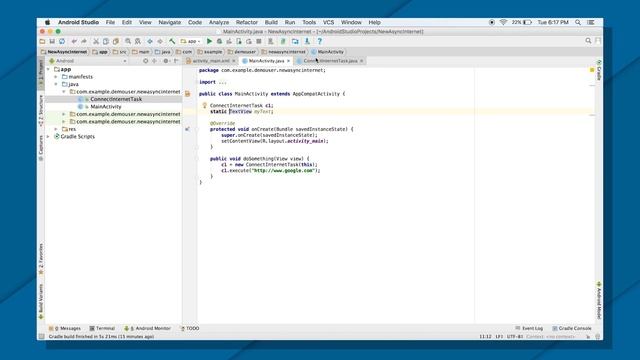640x360 pixels.
Task: Click the Google URL string in code
Action: click(284, 171)
